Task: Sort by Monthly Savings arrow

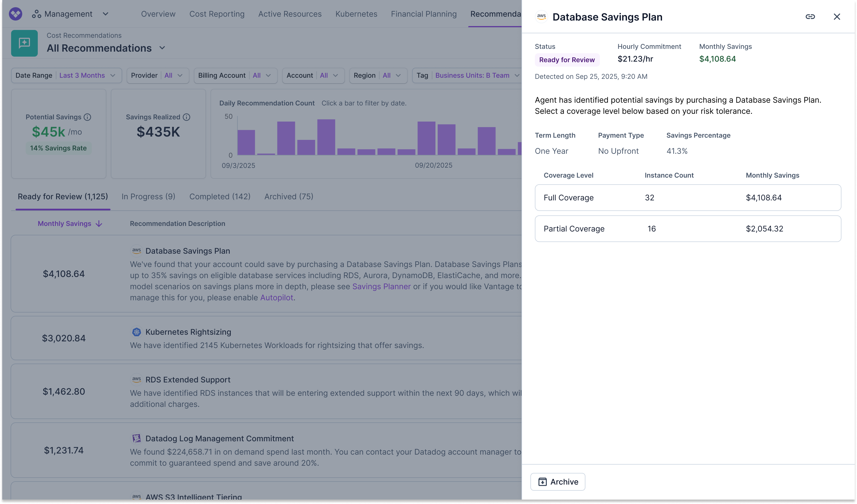Action: 99,224
